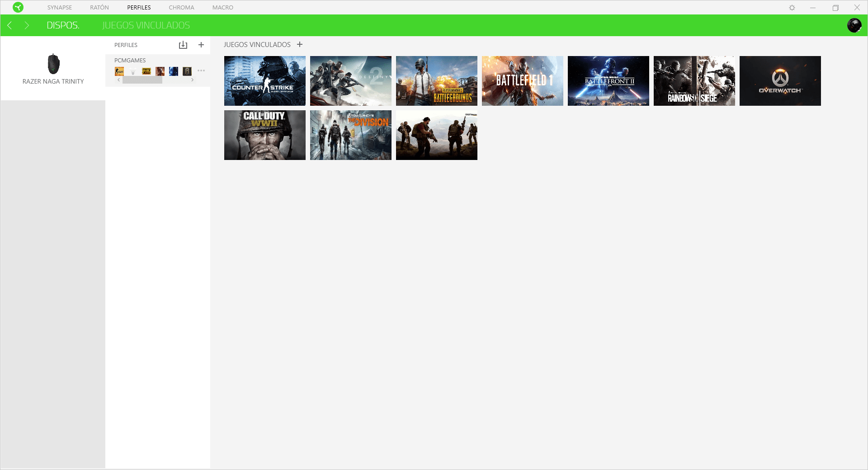
Task: Select the Call of Duty WWII tile
Action: pos(265,135)
